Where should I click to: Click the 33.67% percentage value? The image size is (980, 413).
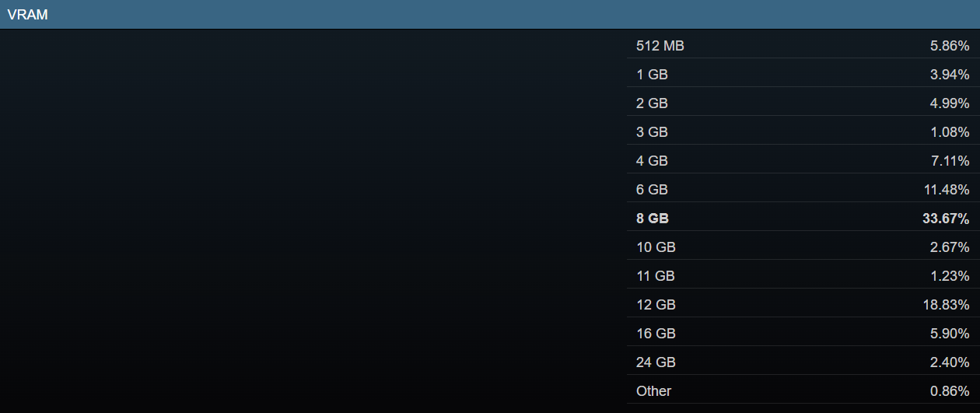tap(946, 219)
